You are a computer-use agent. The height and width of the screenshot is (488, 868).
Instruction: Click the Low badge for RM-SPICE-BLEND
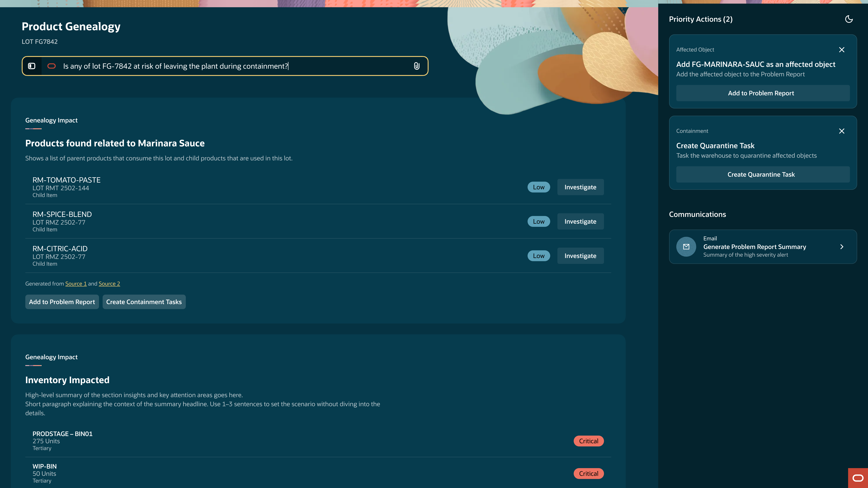(538, 222)
